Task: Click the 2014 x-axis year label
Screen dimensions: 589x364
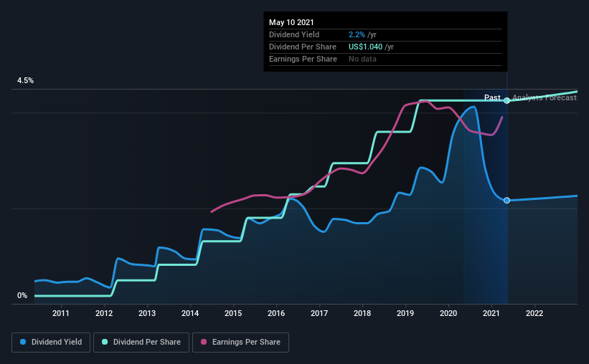Action: [x=190, y=313]
